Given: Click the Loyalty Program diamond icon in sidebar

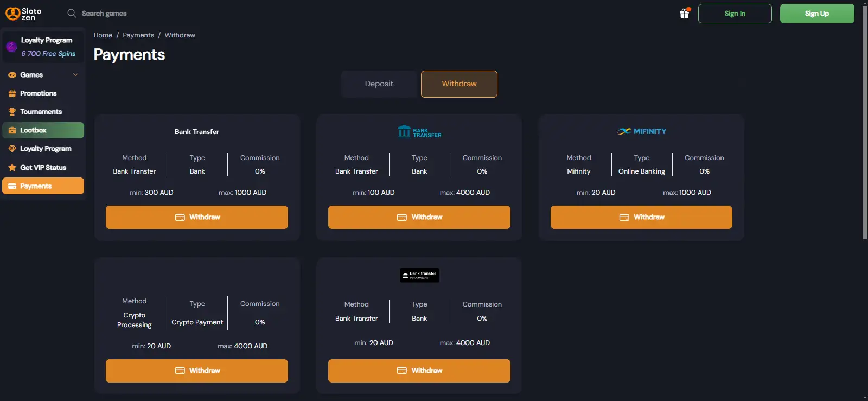Looking at the screenshot, I should click(12, 149).
